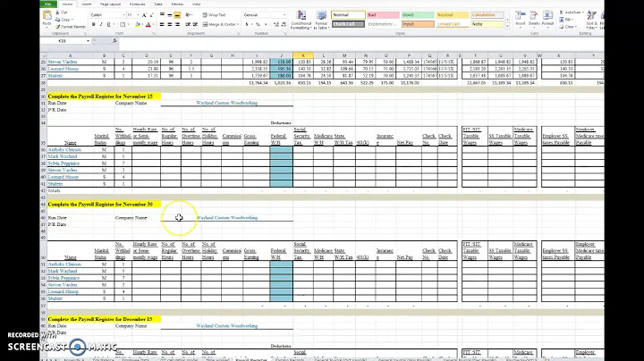
Task: Apply the Note cell style
Action: point(487,24)
